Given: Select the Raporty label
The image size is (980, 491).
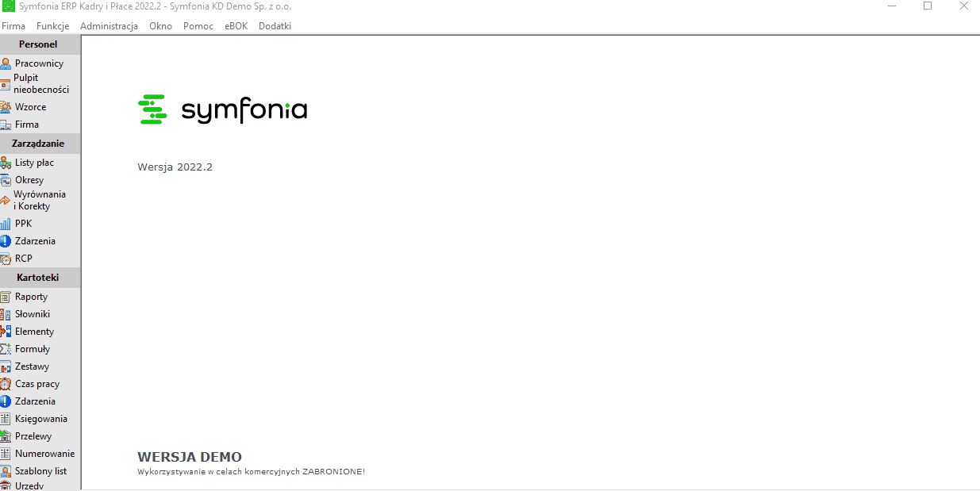Looking at the screenshot, I should coord(31,297).
